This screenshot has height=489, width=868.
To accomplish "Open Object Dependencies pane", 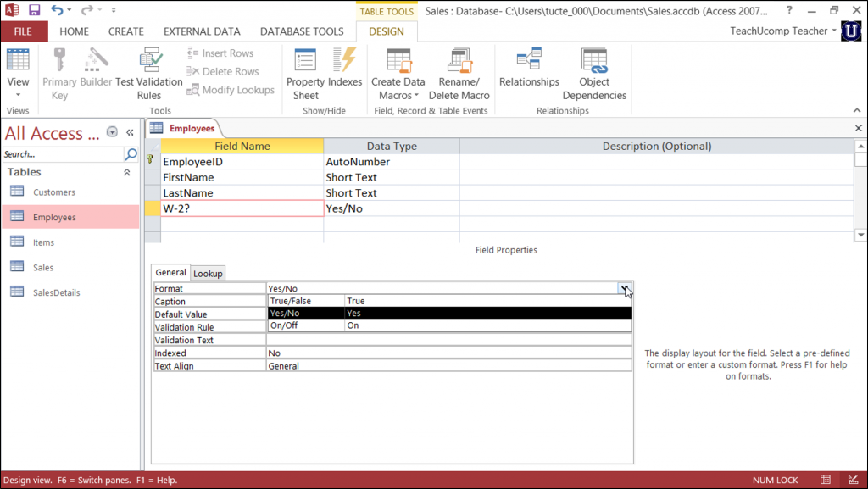I will pos(594,74).
